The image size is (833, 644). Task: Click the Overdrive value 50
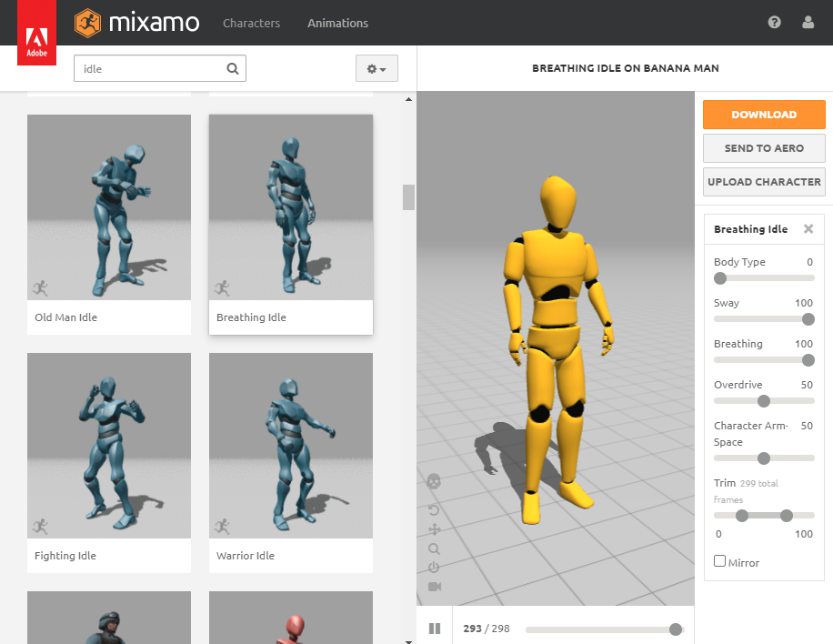(807, 385)
